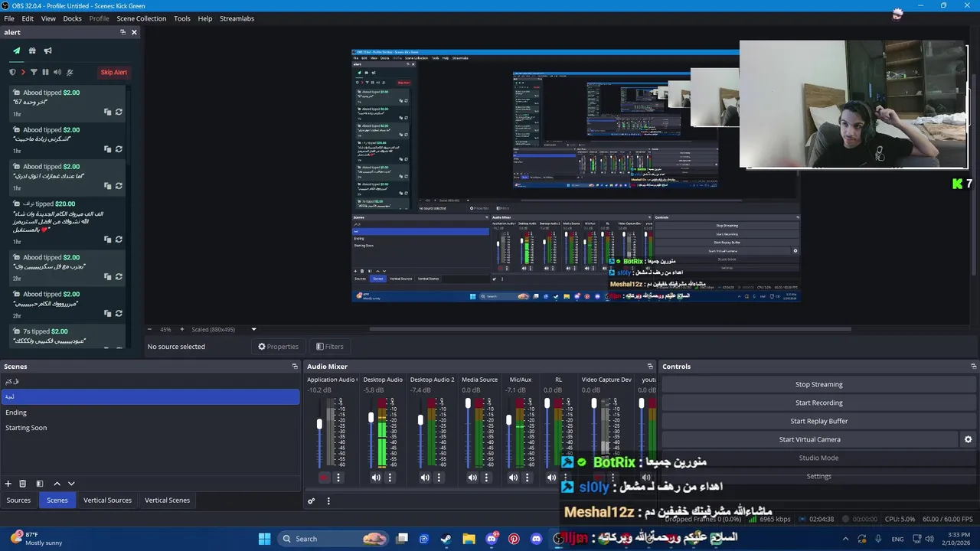Mute the Desktop Audio channel
This screenshot has width=980, height=551.
coord(376,478)
